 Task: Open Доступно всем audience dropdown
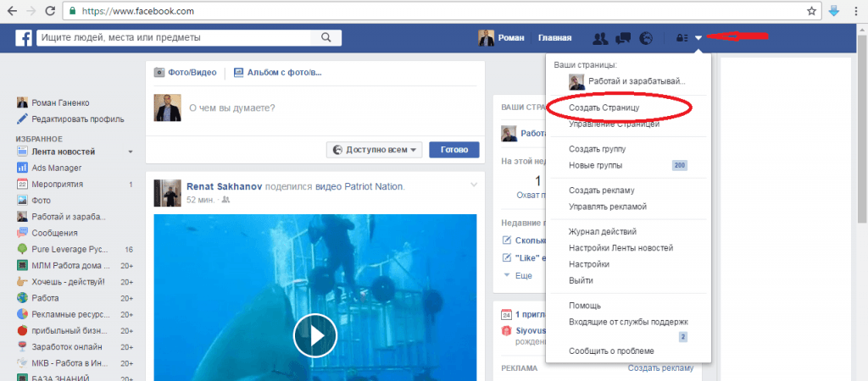[375, 150]
